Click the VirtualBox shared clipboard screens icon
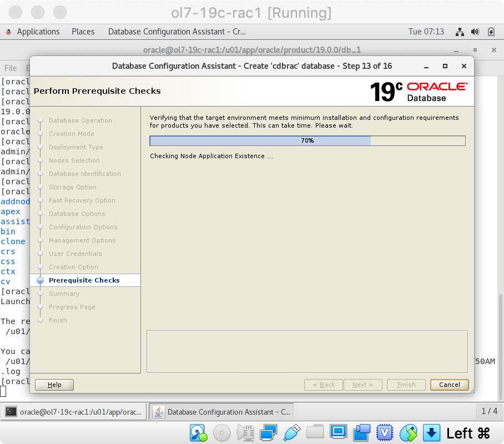This screenshot has height=444, width=504. (x=361, y=433)
